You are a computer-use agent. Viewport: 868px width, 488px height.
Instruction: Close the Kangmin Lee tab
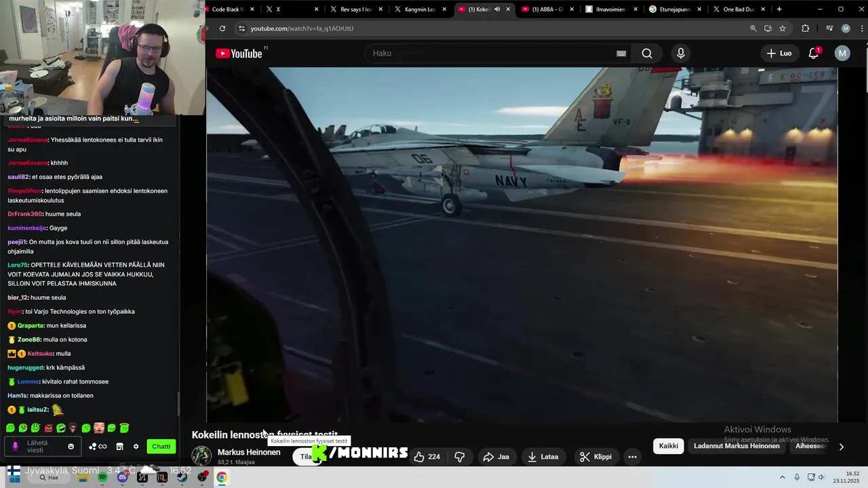(444, 9)
